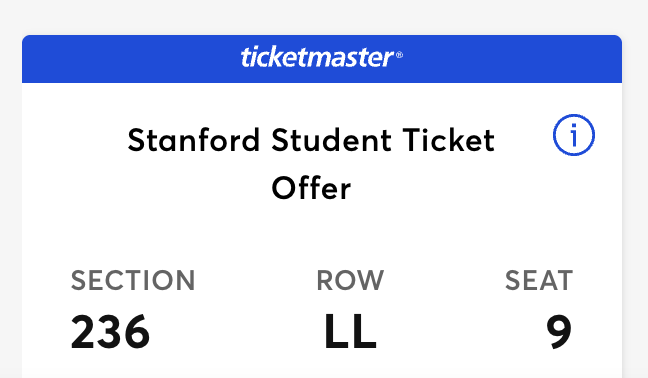Open the ticket info circle icon
Image resolution: width=648 pixels, height=378 pixels.
pyautogui.click(x=574, y=135)
